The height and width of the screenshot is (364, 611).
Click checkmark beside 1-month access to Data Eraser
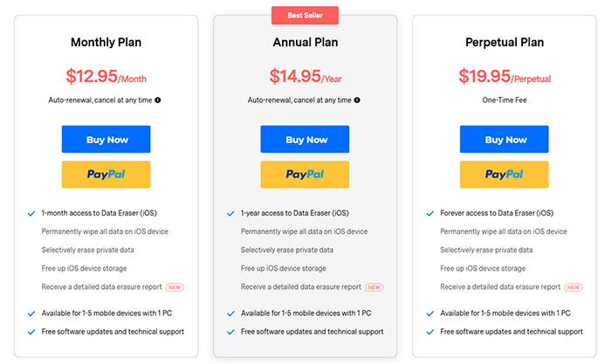31,213
